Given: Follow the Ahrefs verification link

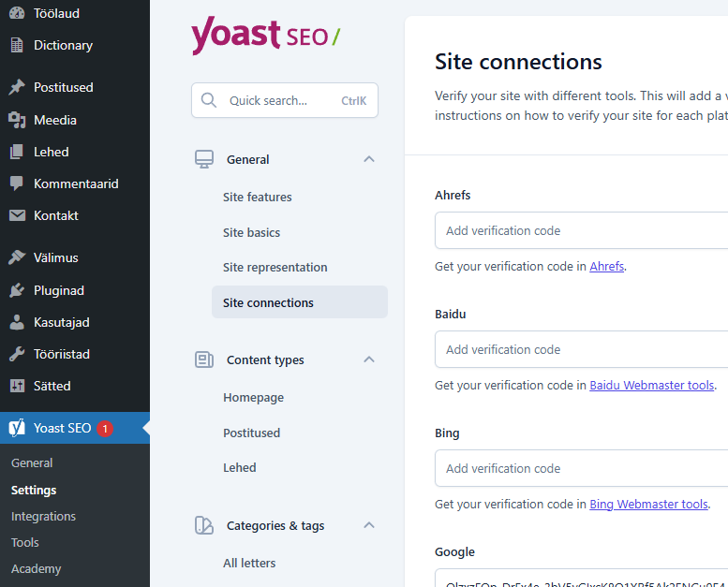Looking at the screenshot, I should click(x=606, y=266).
